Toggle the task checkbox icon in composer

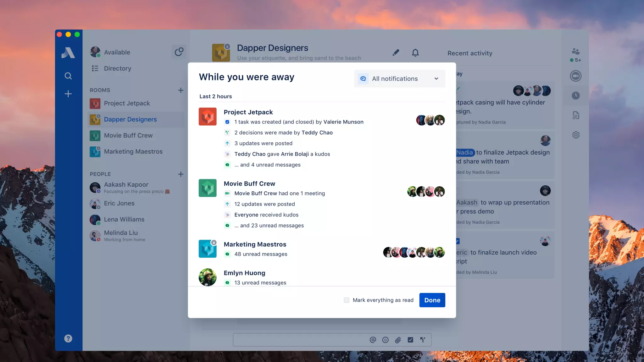click(x=410, y=340)
